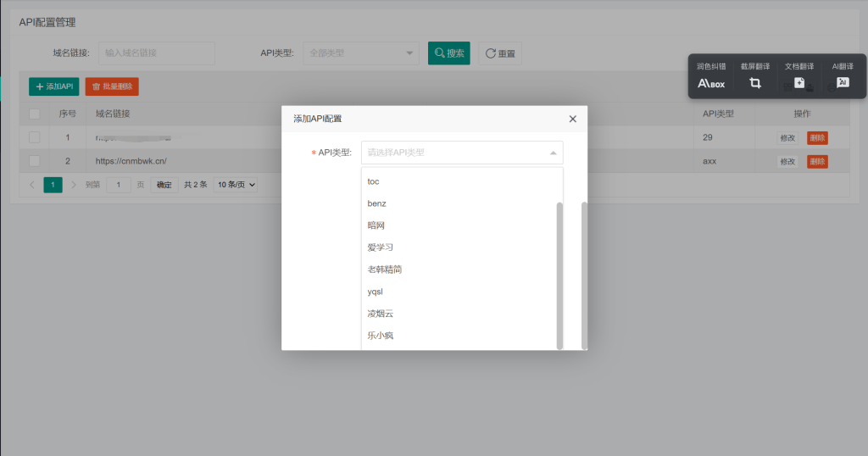Click 删除 for row with type 29
Screen dimensions: 868x456
817,138
